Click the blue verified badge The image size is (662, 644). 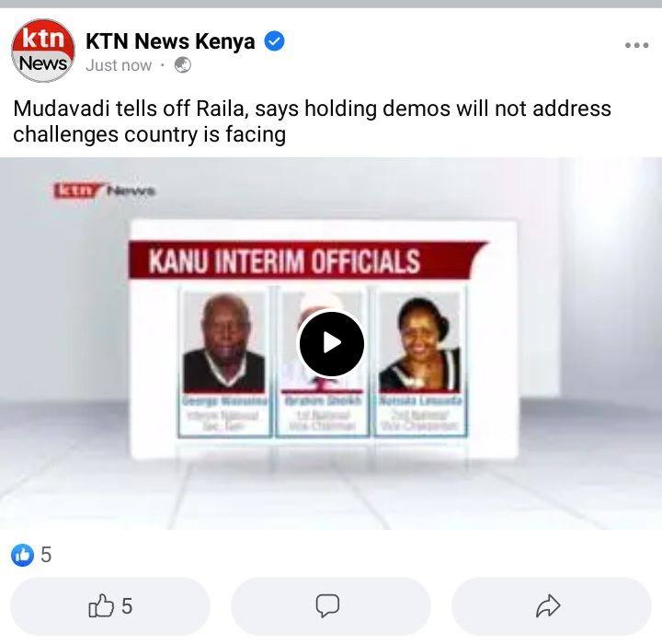coord(274,41)
